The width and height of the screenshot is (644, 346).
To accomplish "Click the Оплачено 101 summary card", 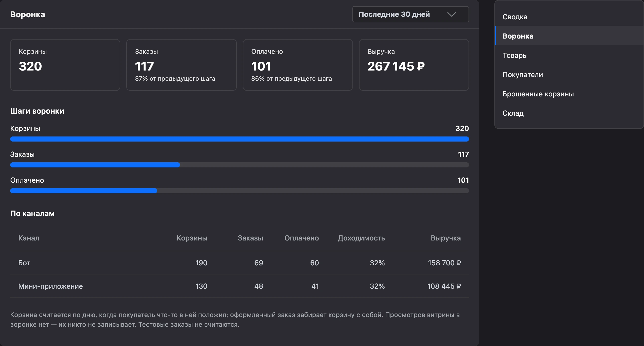I will [x=298, y=65].
